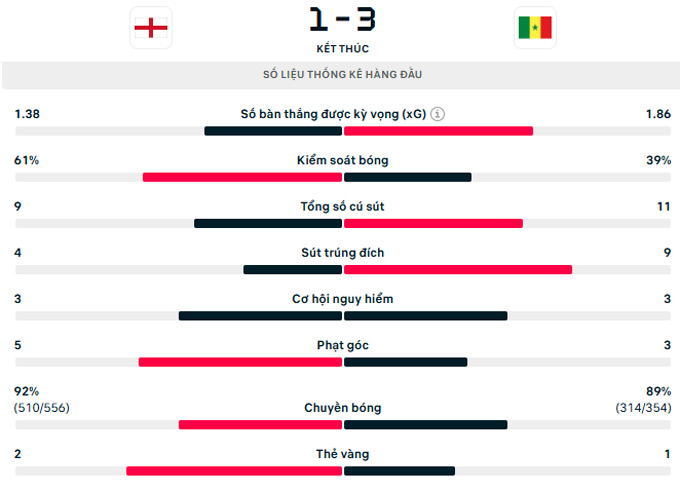The width and height of the screenshot is (680, 491).
Task: Click the 1 - 3 match score
Action: point(342,19)
